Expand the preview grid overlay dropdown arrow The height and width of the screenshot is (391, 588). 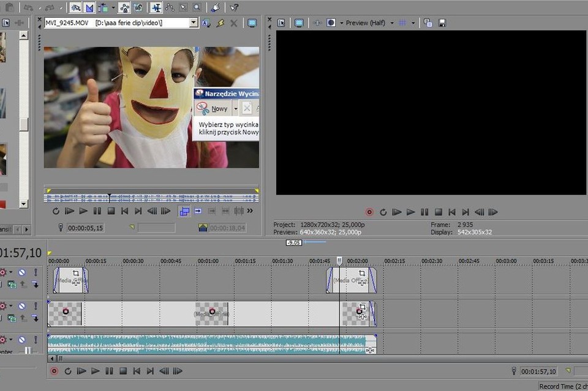tap(413, 23)
